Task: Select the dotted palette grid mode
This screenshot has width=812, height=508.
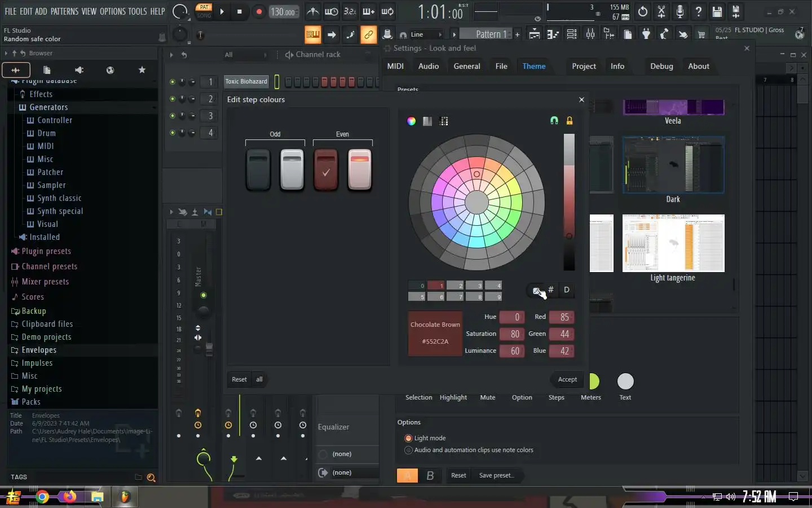Action: pyautogui.click(x=444, y=121)
